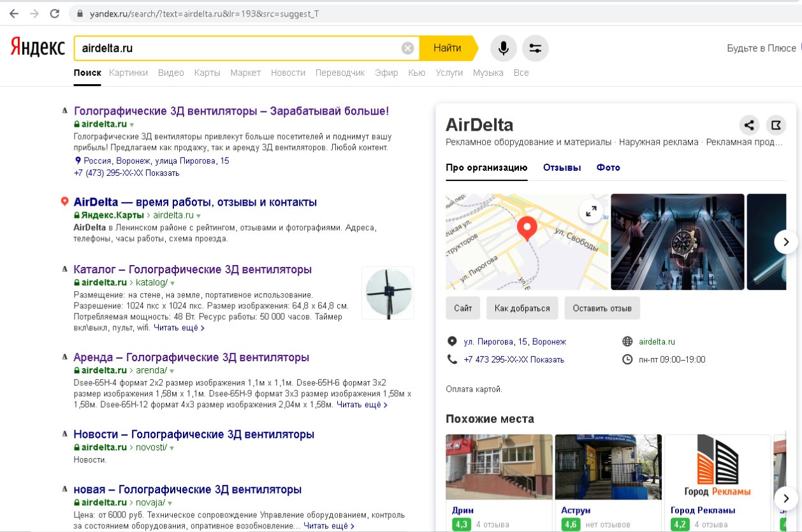802x532 pixels.
Task: Click the Как добраться button
Action: 522,308
